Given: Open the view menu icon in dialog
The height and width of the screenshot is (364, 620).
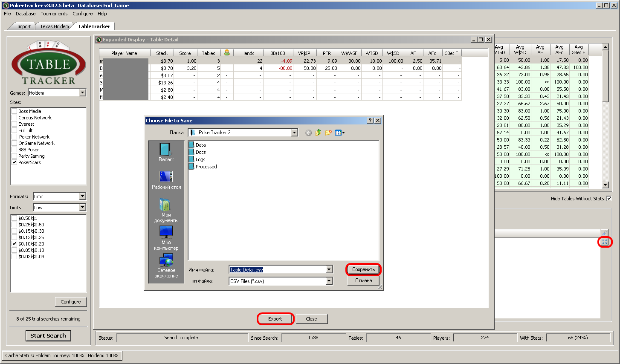Looking at the screenshot, I should [340, 133].
